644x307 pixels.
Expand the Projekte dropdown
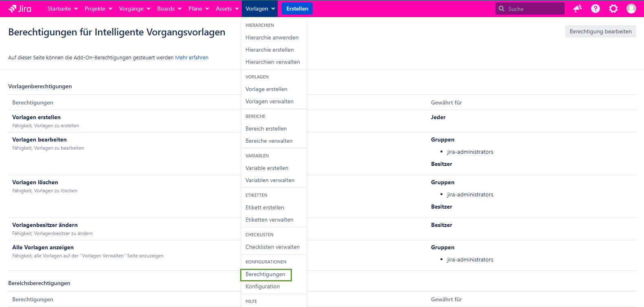click(98, 9)
